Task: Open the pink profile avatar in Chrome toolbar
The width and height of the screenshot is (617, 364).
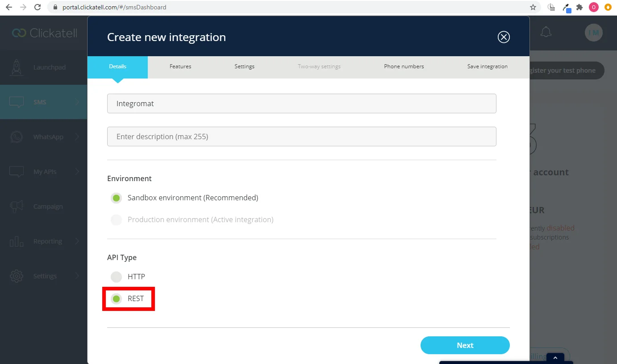Action: [593, 7]
